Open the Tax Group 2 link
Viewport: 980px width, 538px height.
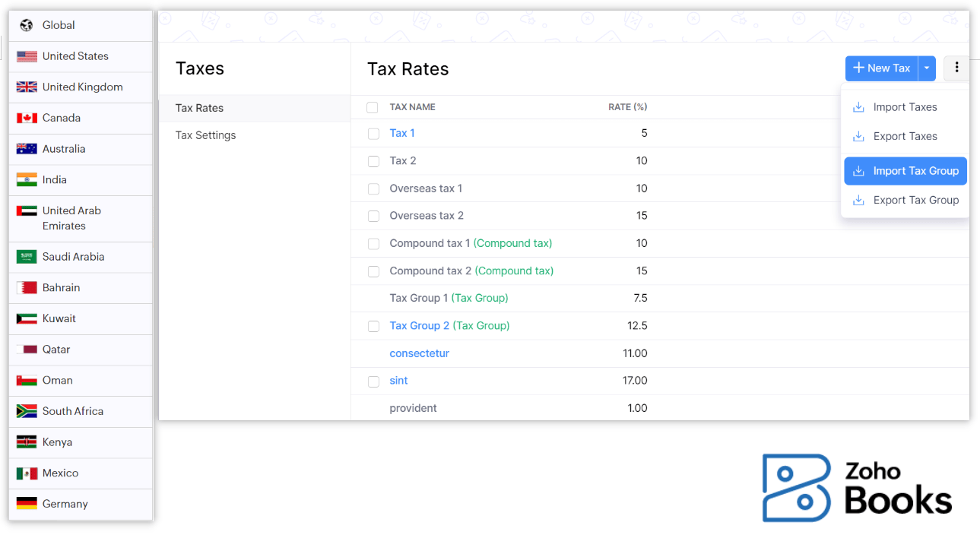[419, 326]
